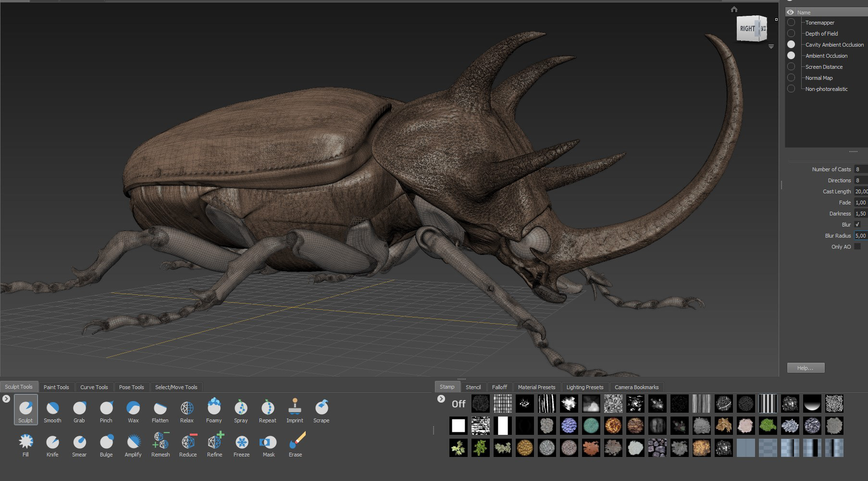Click the home view icon
Image resolution: width=868 pixels, height=481 pixels.
pos(734,9)
